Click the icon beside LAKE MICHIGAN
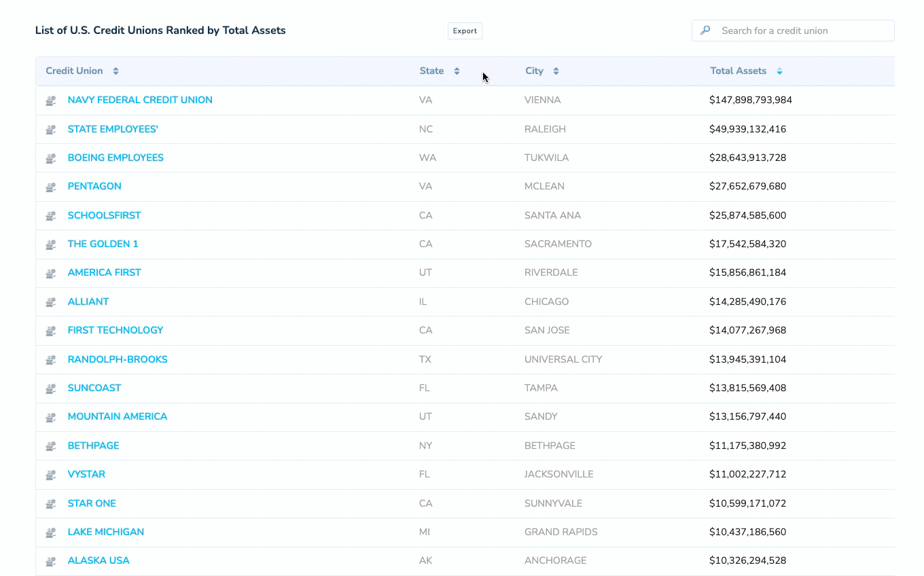This screenshot has width=924, height=576. 51,533
